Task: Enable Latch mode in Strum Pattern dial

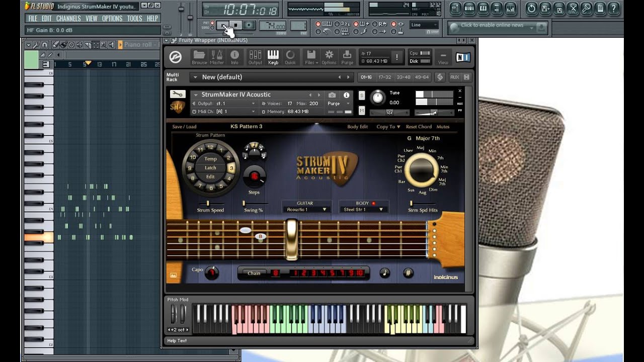Action: [x=210, y=168]
